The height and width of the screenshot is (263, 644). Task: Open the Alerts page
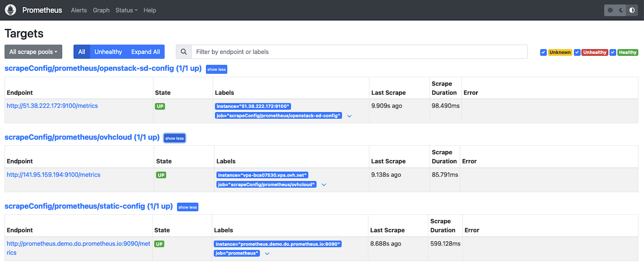tap(79, 10)
